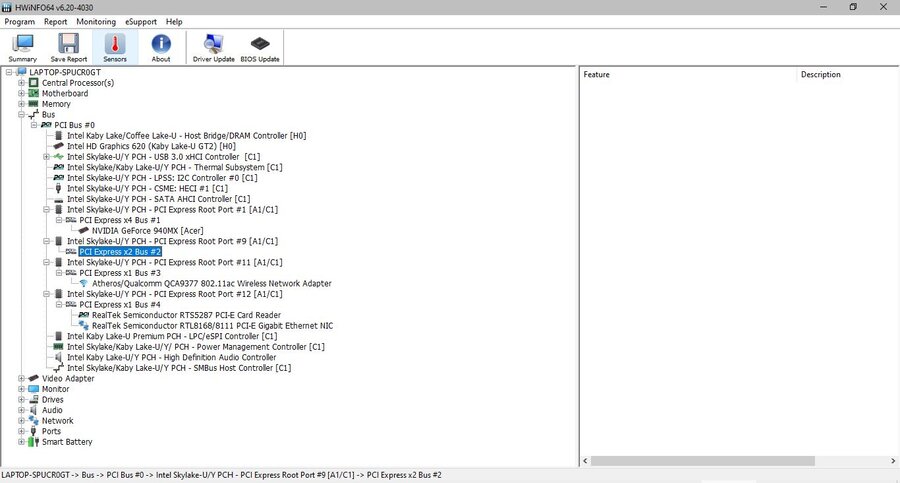Viewport: 900px width, 483px height.
Task: Click the wireless icon beside QCA9377 adapter
Action: tap(84, 283)
